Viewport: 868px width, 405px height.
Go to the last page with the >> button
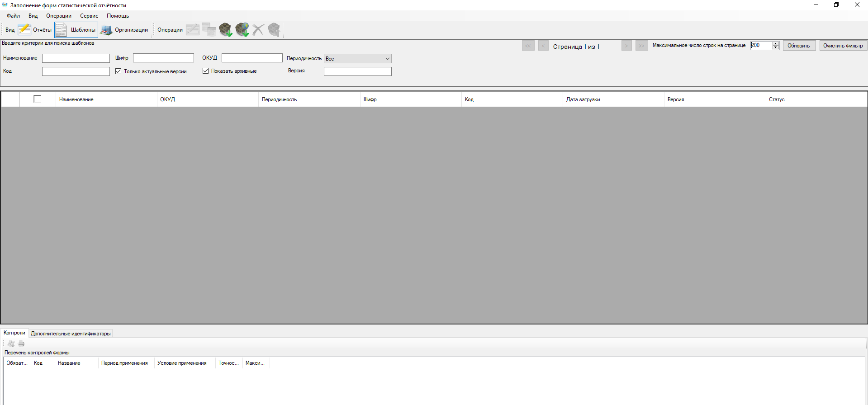(642, 46)
